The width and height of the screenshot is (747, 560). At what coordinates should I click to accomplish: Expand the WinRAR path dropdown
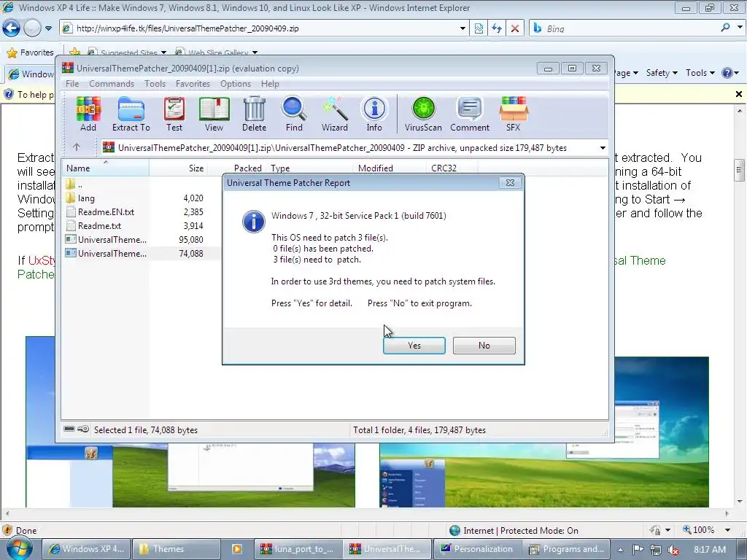point(603,147)
